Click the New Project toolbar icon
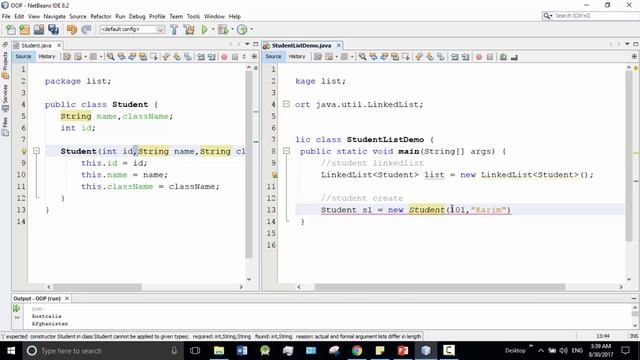 [25, 29]
